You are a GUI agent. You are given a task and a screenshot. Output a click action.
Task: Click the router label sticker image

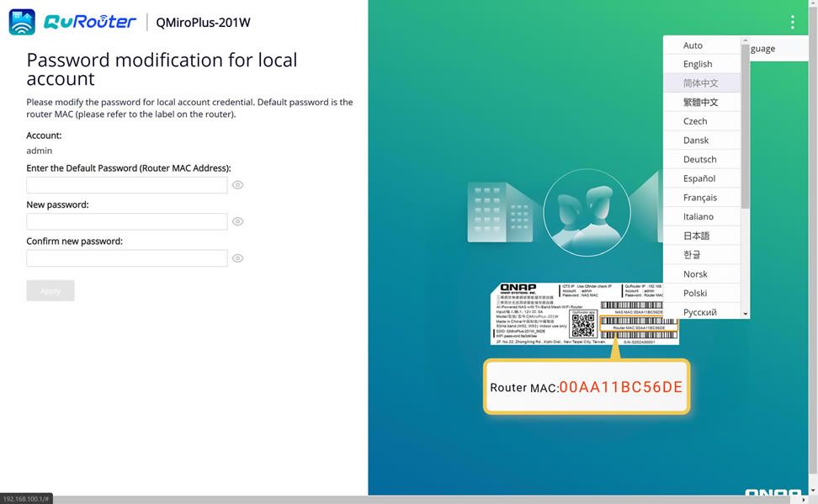coord(584,314)
